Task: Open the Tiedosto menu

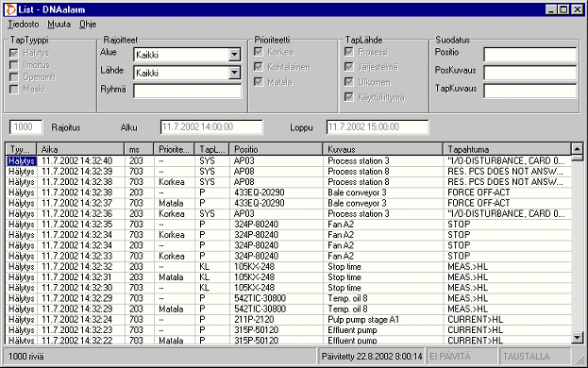Action: coord(24,25)
